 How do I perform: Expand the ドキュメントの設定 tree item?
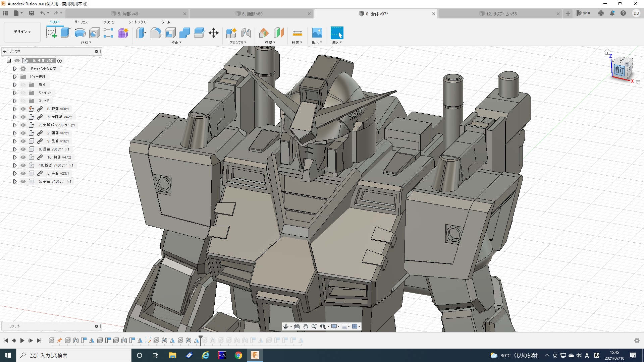(x=15, y=69)
